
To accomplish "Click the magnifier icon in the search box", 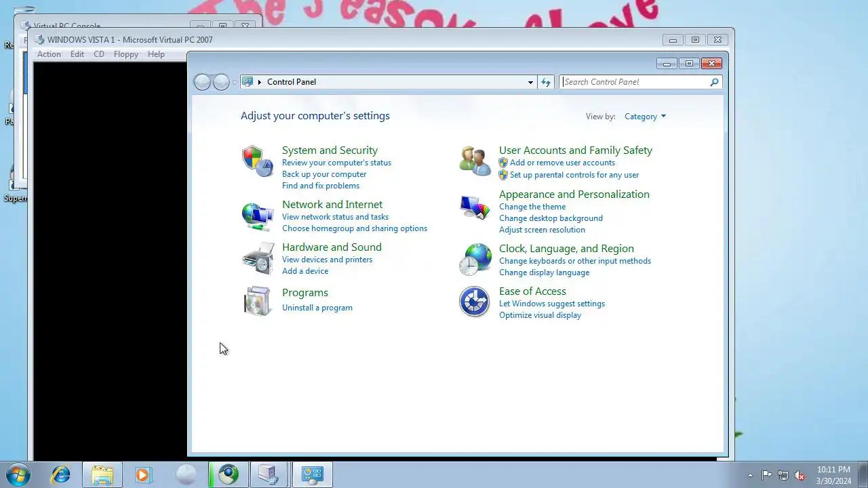I will [x=714, y=82].
